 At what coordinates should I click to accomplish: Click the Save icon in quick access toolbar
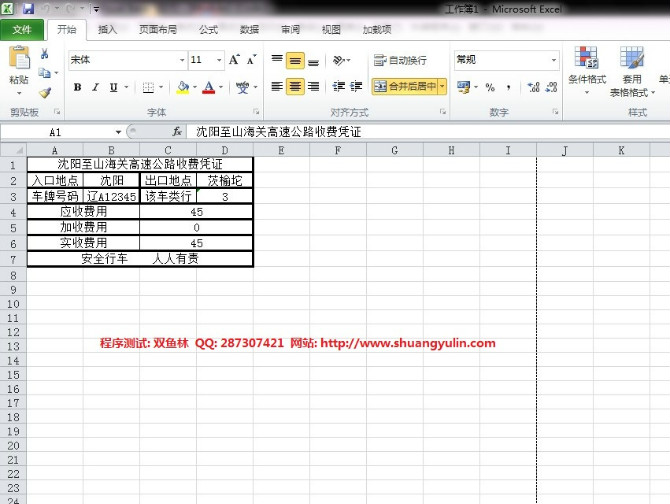(28, 9)
